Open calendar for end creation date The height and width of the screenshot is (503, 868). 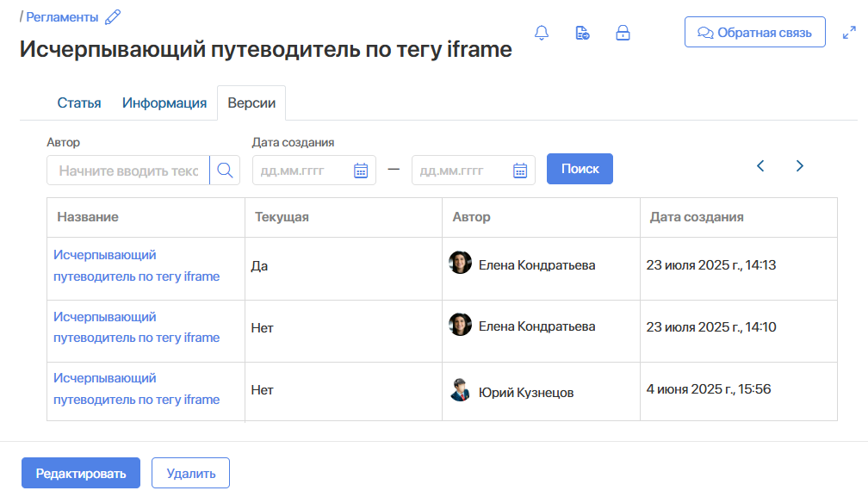520,171
